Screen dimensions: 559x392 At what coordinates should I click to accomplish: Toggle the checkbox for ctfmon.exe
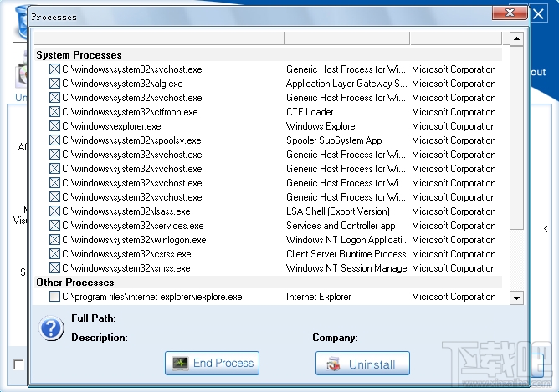point(54,112)
